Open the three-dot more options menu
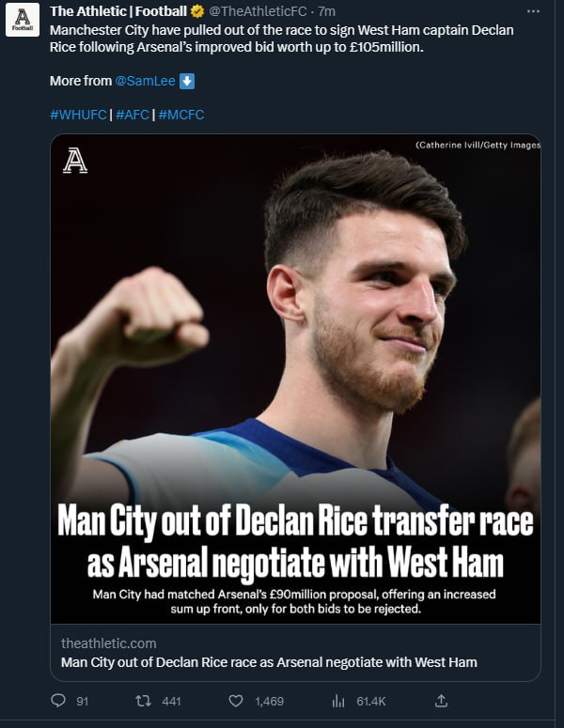Image resolution: width=564 pixels, height=728 pixels. [534, 12]
